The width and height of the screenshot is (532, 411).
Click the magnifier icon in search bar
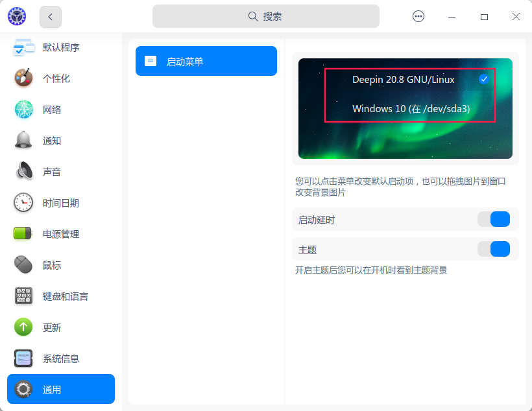pyautogui.click(x=253, y=16)
